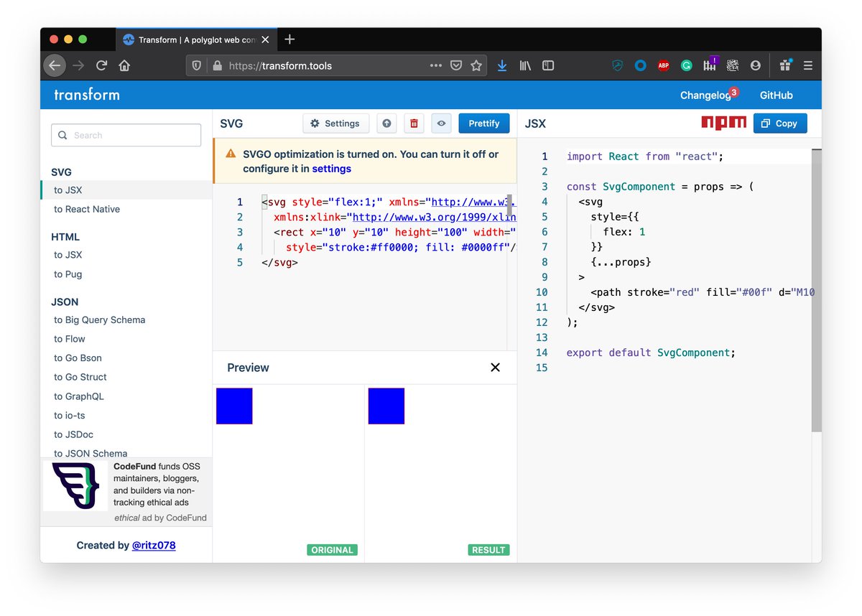Open the Adblock Plus extension
The width and height of the screenshot is (862, 616).
[x=664, y=65]
